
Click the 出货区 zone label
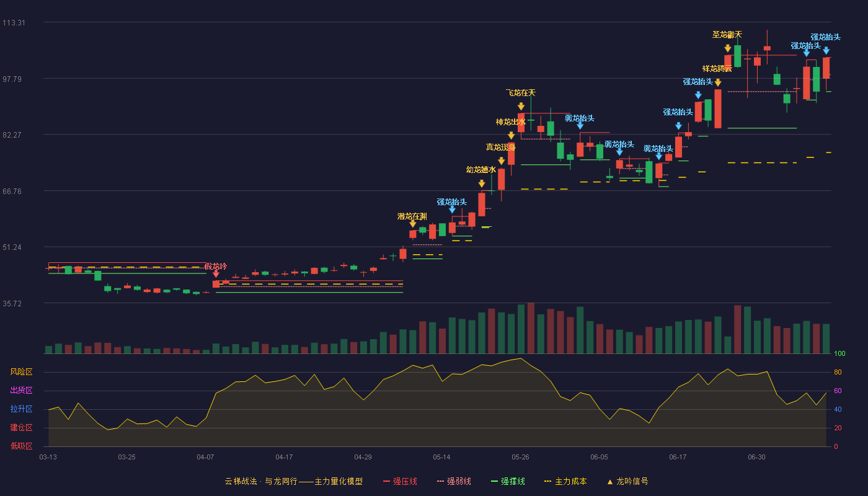[22, 391]
